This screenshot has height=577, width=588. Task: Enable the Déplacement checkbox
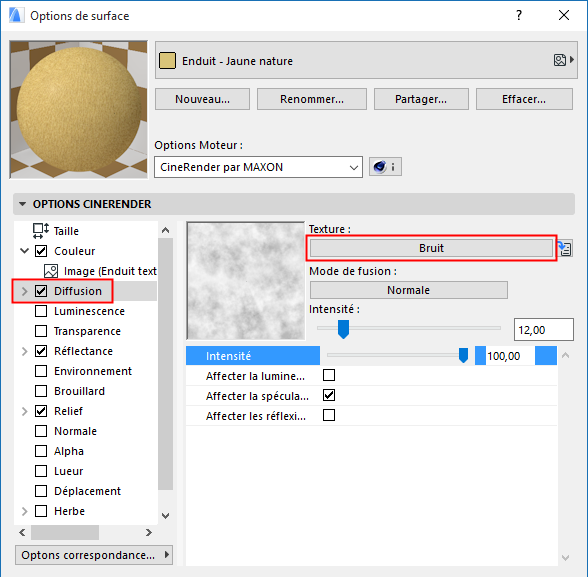(x=41, y=491)
